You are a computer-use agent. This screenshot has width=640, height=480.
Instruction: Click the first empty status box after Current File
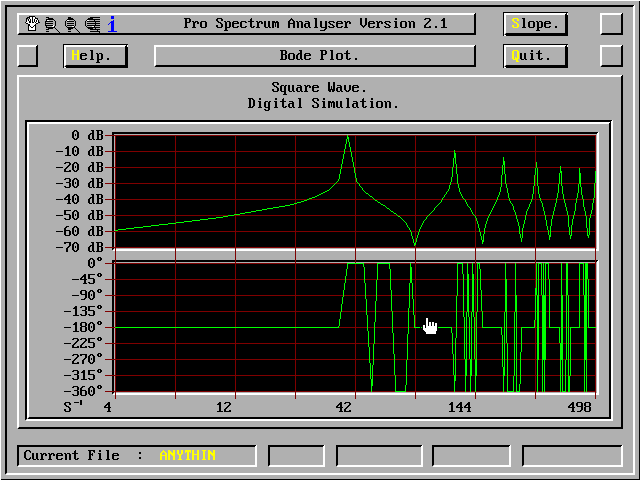[296, 456]
